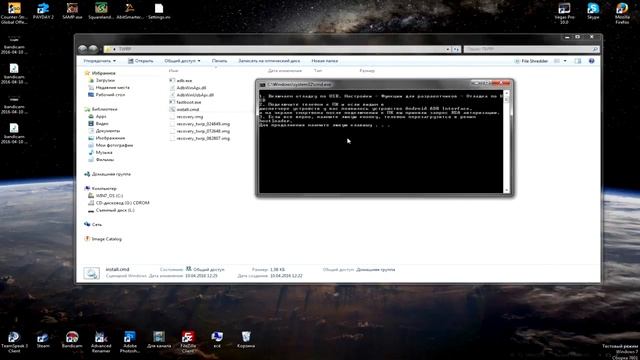Click Открыть in the Explorer toolbar
Screen dimensions: 640x360
pos(141,61)
